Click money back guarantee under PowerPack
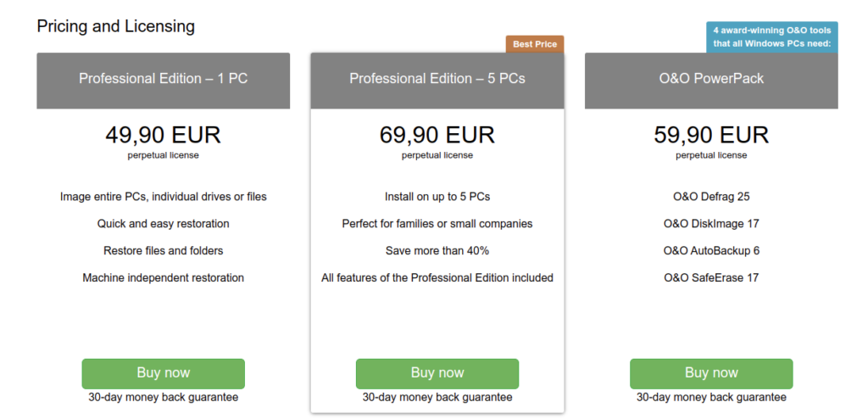This screenshot has height=419, width=868. coord(711,398)
